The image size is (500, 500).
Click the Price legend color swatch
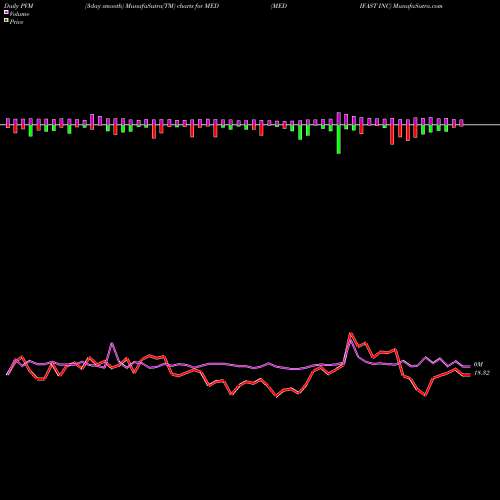click(6, 20)
